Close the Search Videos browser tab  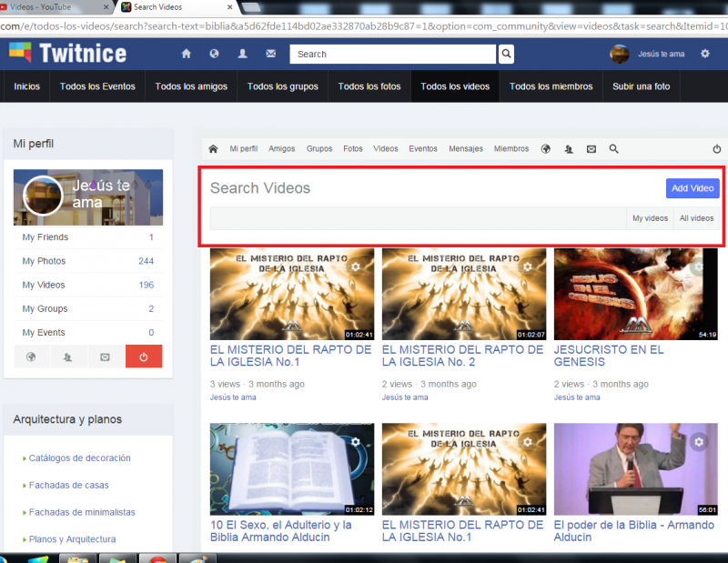230,7
